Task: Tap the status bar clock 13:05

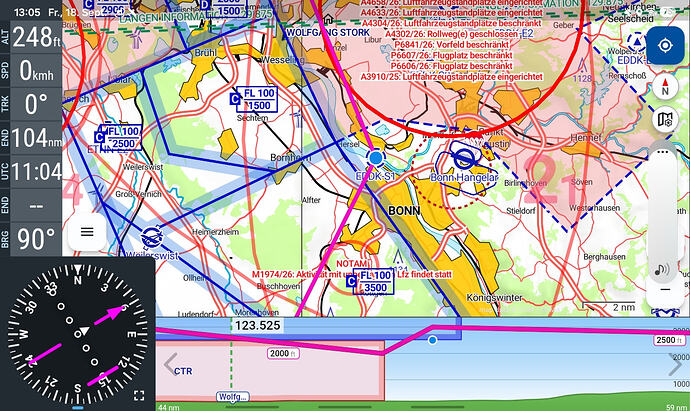Action: (27, 12)
